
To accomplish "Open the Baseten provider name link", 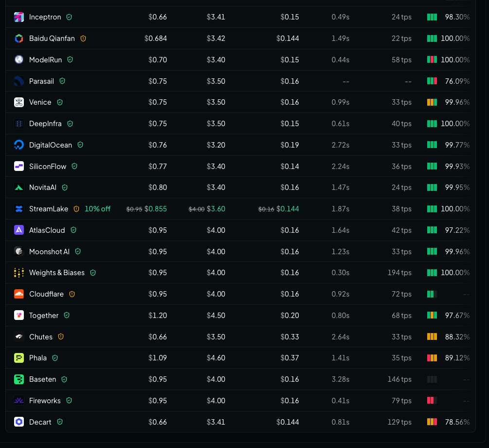I will point(43,379).
